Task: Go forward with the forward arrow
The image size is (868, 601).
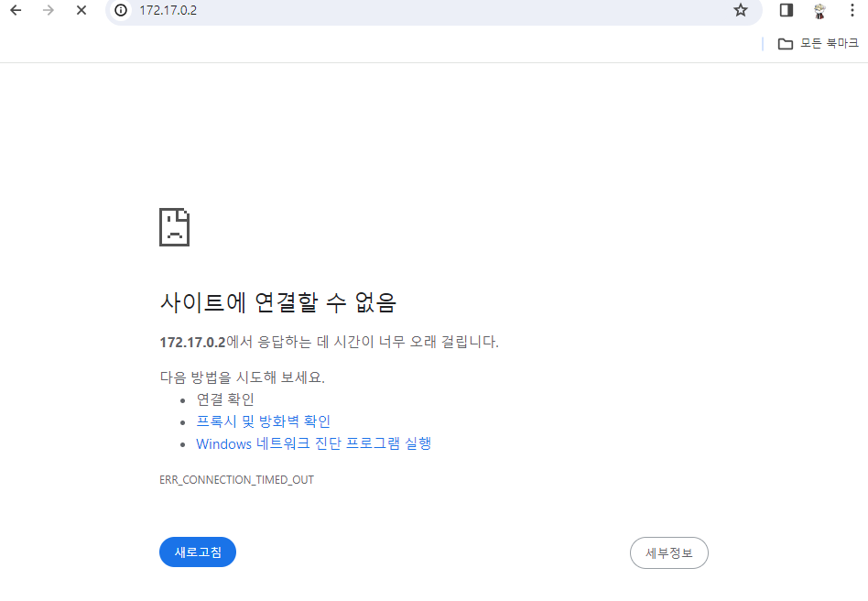Action: point(49,10)
